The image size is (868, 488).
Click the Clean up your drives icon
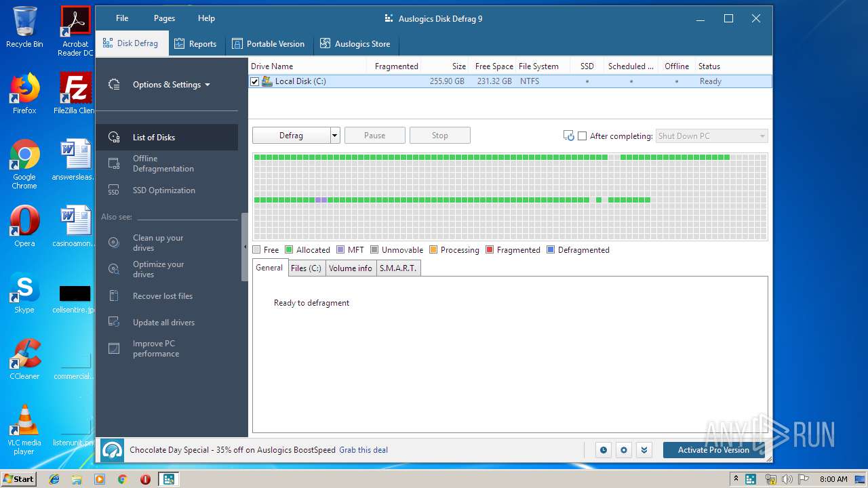tap(114, 243)
